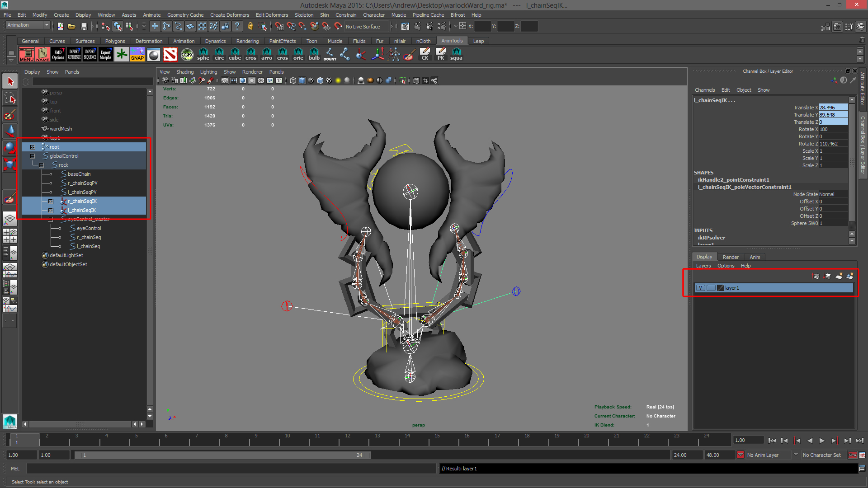Viewport: 868px width, 488px height.
Task: Switch to the Rendering shelf tab
Action: click(247, 41)
